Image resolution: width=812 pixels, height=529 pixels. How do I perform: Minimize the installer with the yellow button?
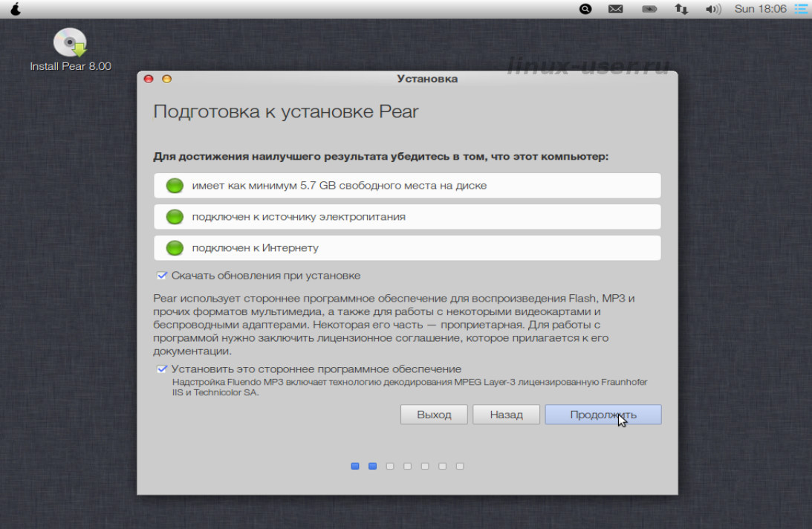166,79
